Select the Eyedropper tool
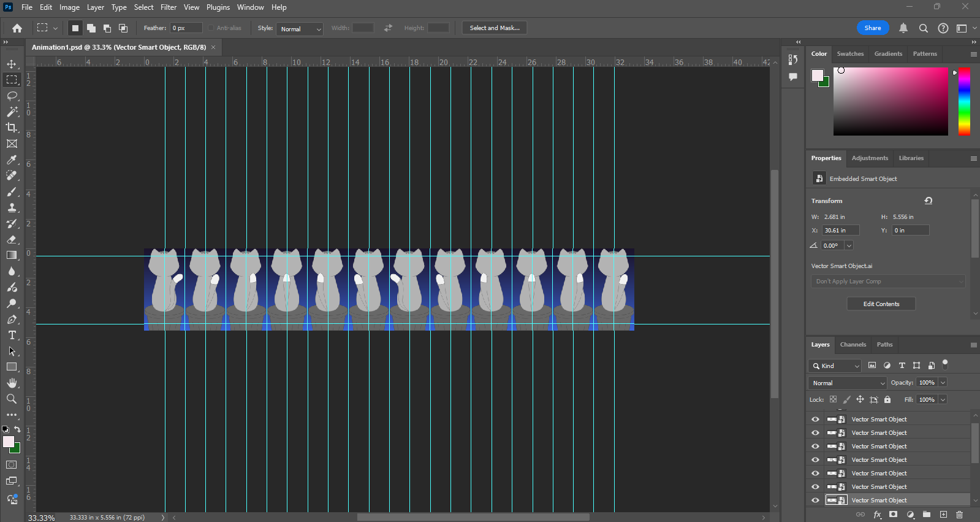The height and width of the screenshot is (522, 980). [x=12, y=159]
